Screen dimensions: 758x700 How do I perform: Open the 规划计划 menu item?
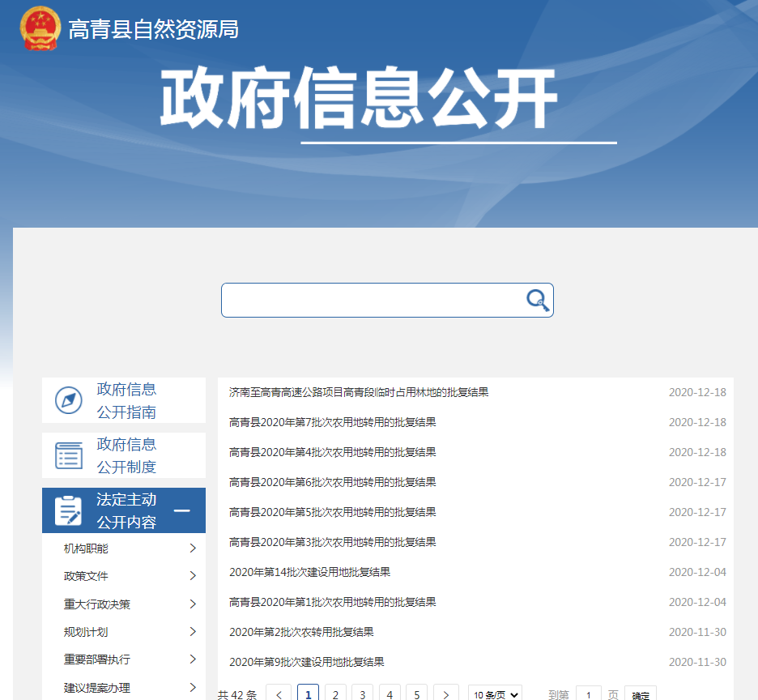[86, 631]
